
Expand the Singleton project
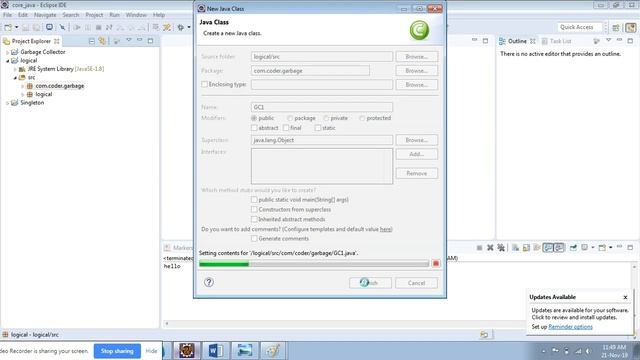click(x=8, y=103)
